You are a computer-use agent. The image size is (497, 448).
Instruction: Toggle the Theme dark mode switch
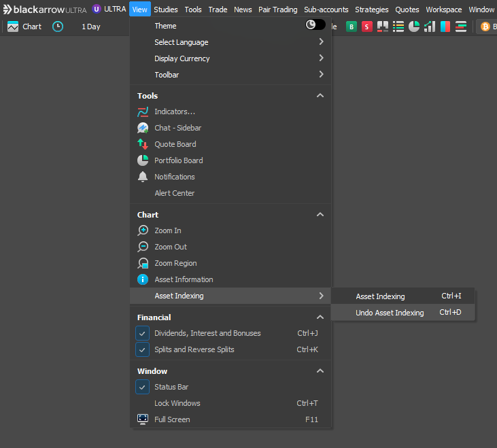tap(315, 25)
